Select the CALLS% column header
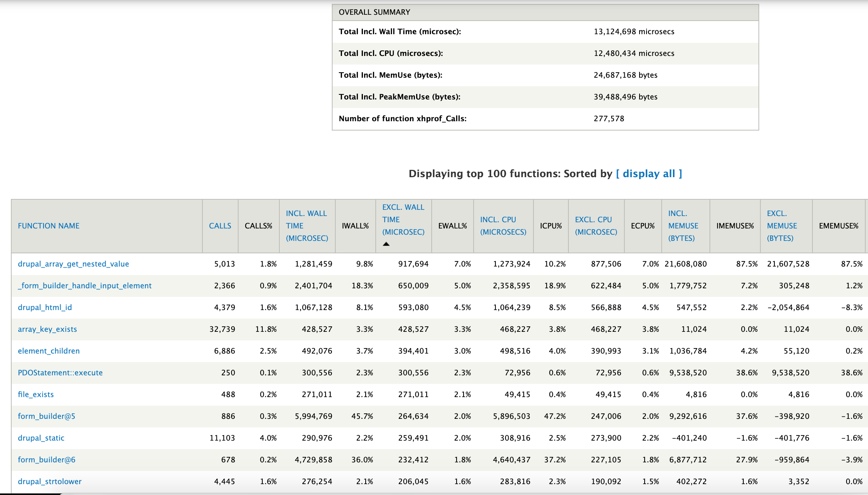868x495 pixels. pos(258,226)
